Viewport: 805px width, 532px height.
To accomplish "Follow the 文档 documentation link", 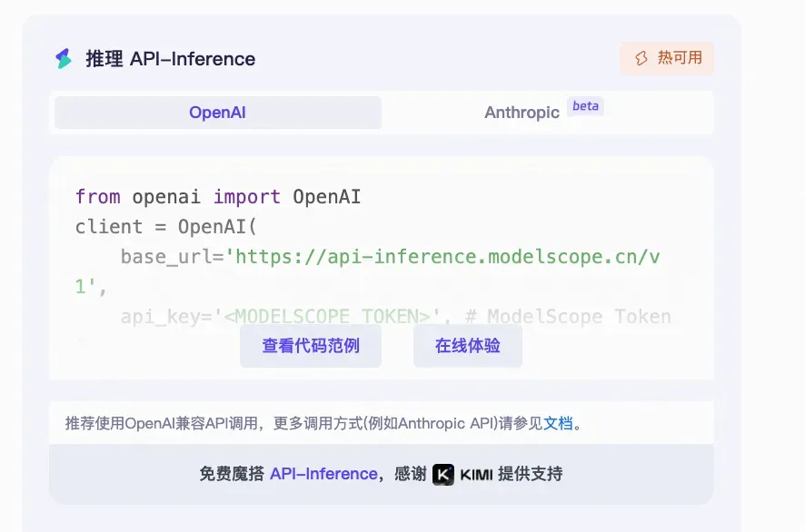I will click(x=558, y=423).
